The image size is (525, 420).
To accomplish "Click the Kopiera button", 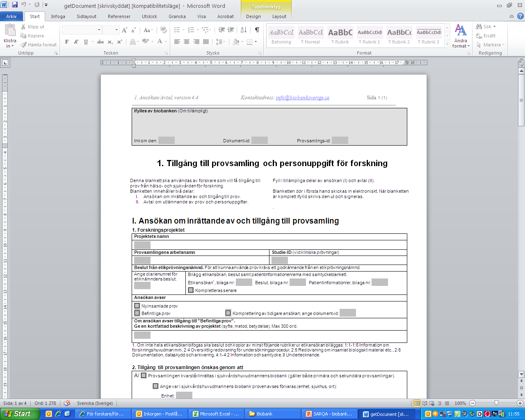I will click(32, 36).
